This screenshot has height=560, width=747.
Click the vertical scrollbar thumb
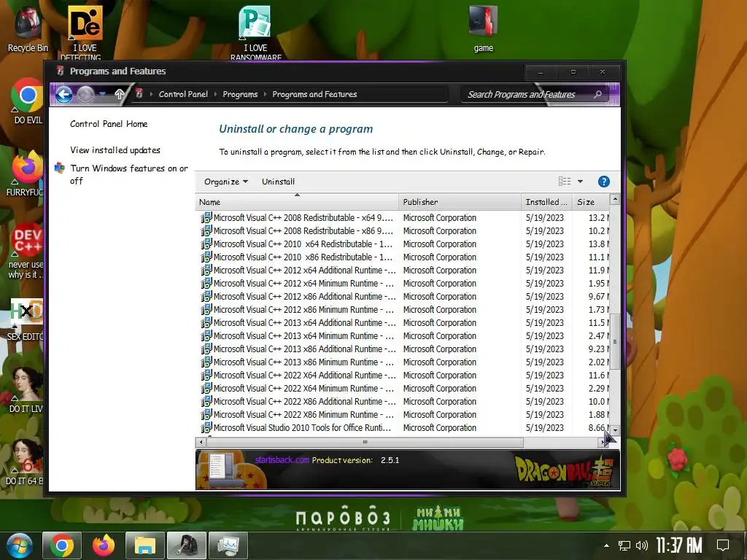[615, 341]
